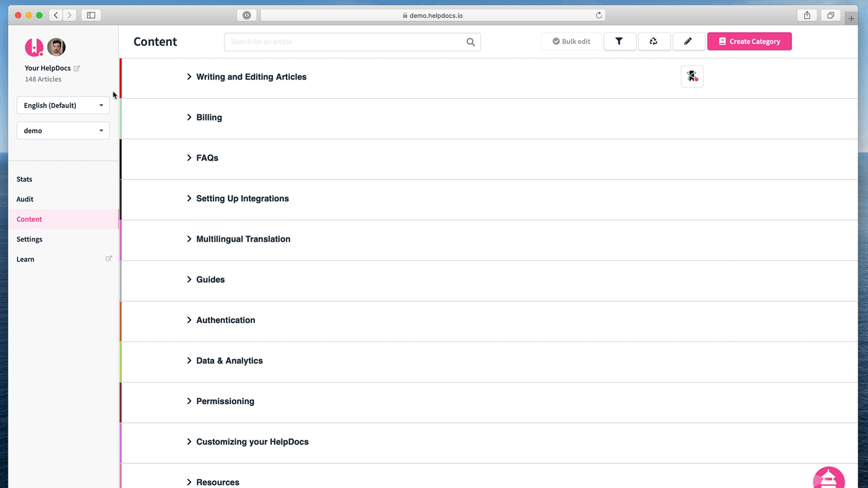Click Safari forward navigation arrow

pos(69,15)
